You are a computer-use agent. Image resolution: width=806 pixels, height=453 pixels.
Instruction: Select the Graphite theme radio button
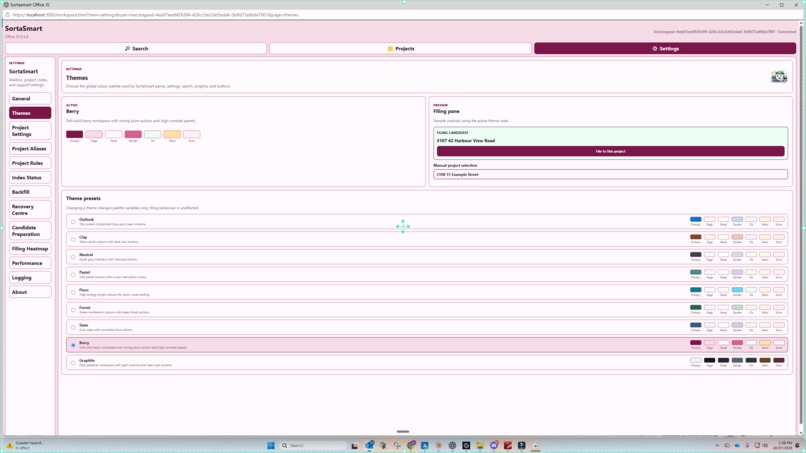(73, 363)
